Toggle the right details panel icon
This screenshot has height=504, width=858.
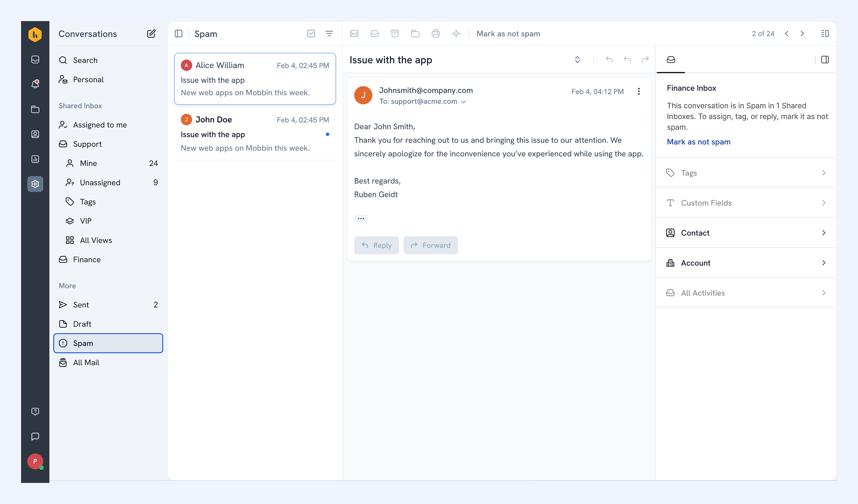tap(825, 60)
